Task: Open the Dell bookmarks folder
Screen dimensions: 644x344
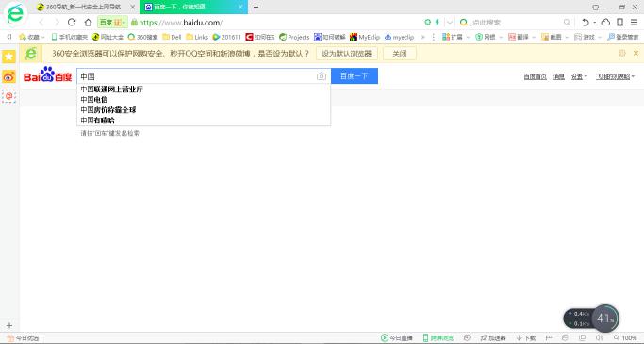Action: [x=172, y=37]
